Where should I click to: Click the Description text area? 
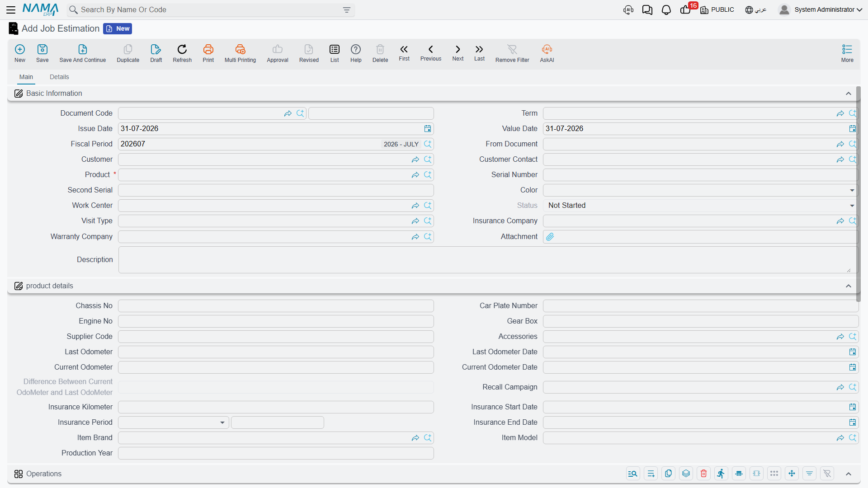tap(487, 260)
